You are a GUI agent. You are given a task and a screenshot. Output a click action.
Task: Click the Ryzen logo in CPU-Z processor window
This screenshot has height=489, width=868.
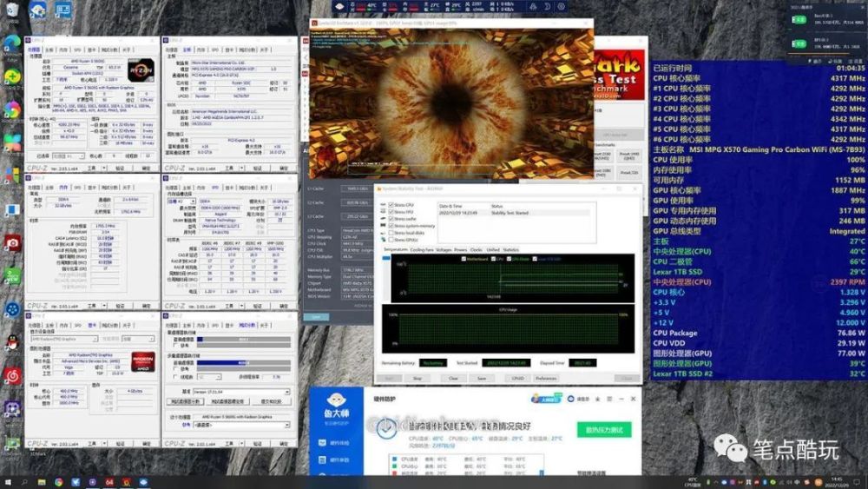(x=141, y=70)
